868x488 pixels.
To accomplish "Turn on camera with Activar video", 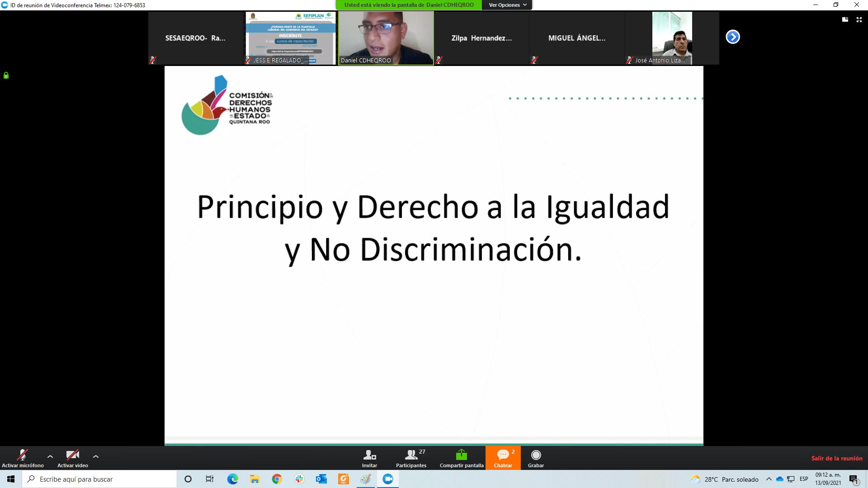I will (x=72, y=458).
